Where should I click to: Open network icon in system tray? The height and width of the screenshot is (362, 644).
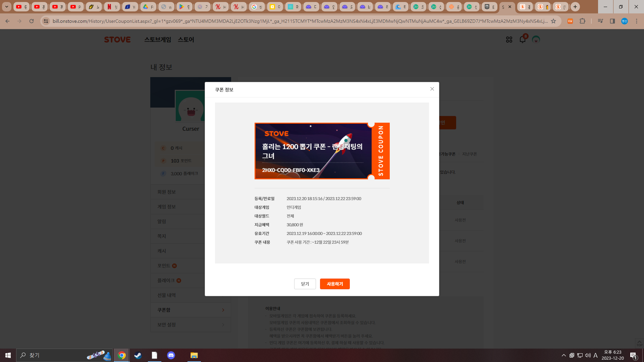(x=580, y=355)
